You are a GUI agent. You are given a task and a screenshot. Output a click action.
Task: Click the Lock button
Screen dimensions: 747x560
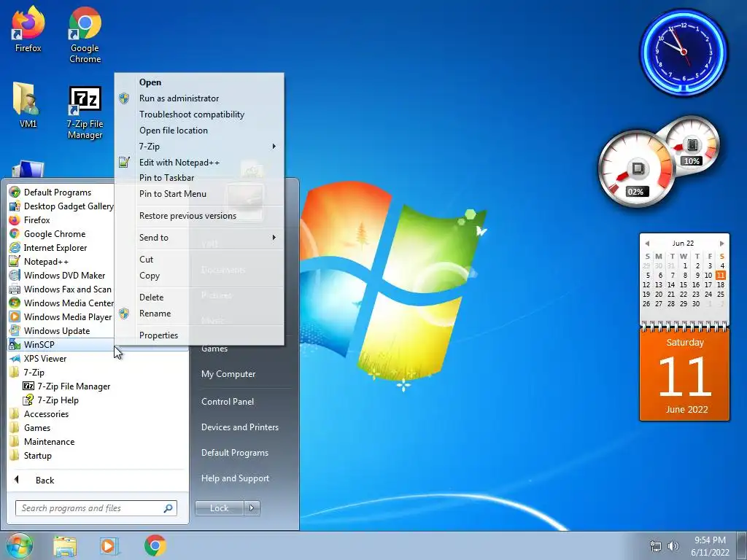[x=220, y=508]
